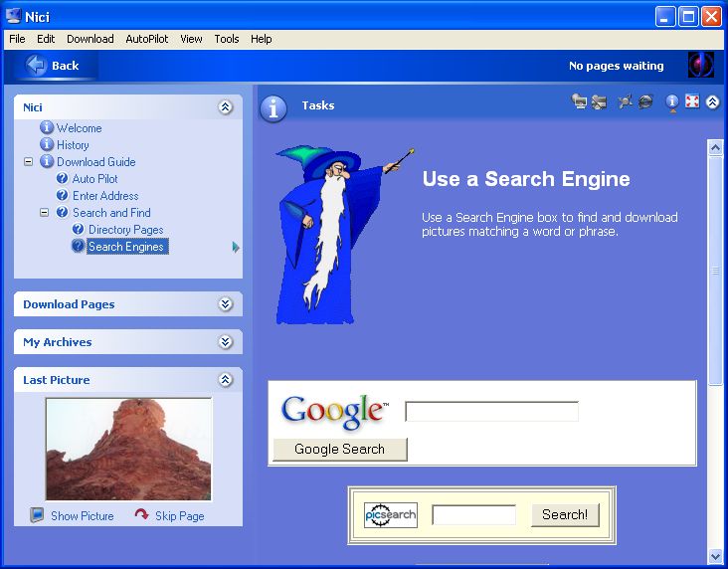Viewport: 728px width, 569px height.
Task: Click the scrollbar up arrow
Action: click(x=715, y=147)
